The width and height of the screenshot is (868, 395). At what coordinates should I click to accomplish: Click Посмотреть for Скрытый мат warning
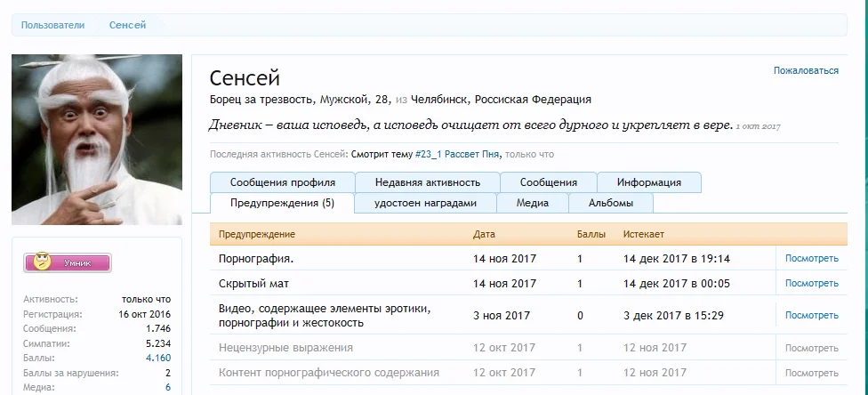click(x=811, y=283)
